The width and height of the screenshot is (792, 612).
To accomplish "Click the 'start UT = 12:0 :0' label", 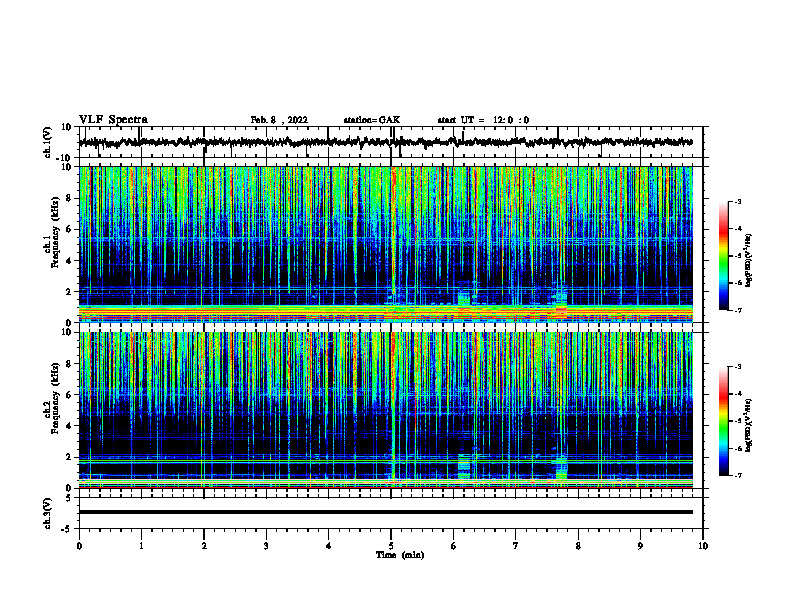I will 483,120.
